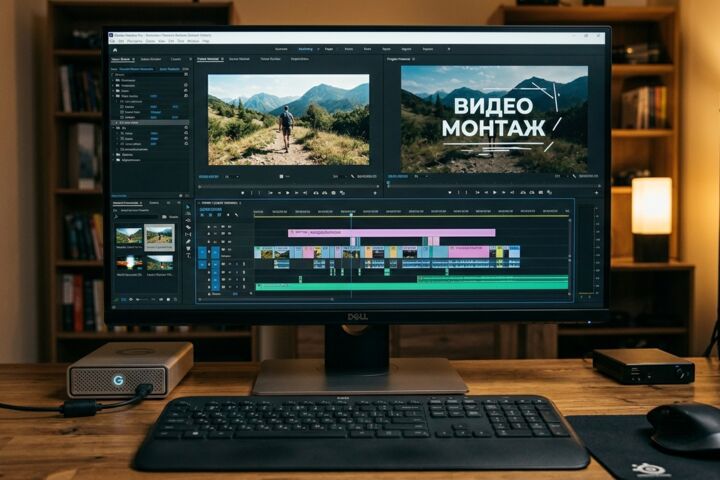This screenshot has height=480, width=720.
Task: Click the Home icon below the menu bar
Action: (x=115, y=50)
